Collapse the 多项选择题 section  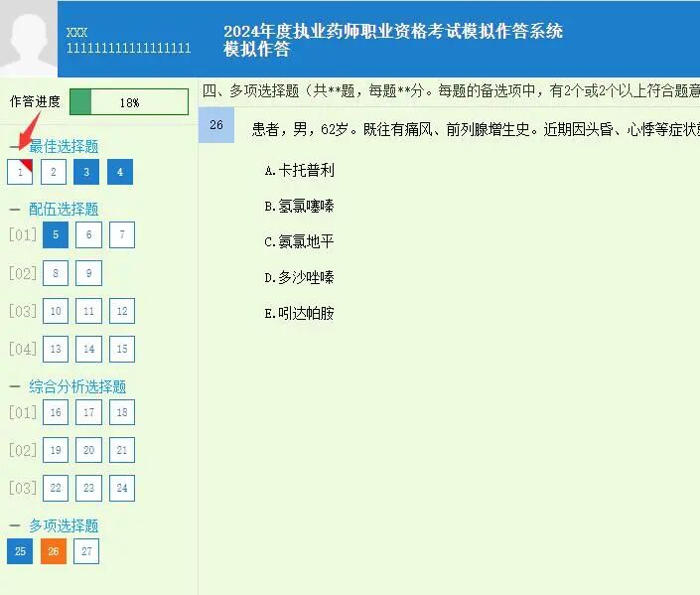pyautogui.click(x=15, y=525)
